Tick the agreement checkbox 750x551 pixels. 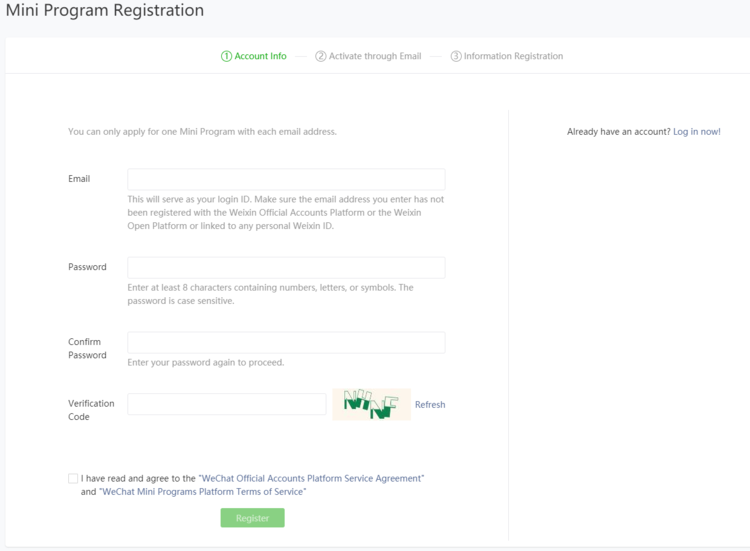(73, 479)
